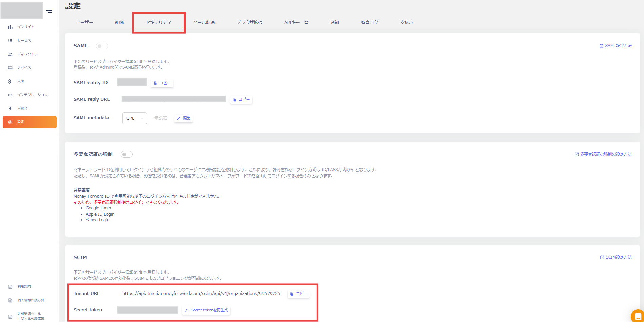This screenshot has width=644, height=322.
Task: Click 編集 for SAML metadata
Action: [x=183, y=118]
